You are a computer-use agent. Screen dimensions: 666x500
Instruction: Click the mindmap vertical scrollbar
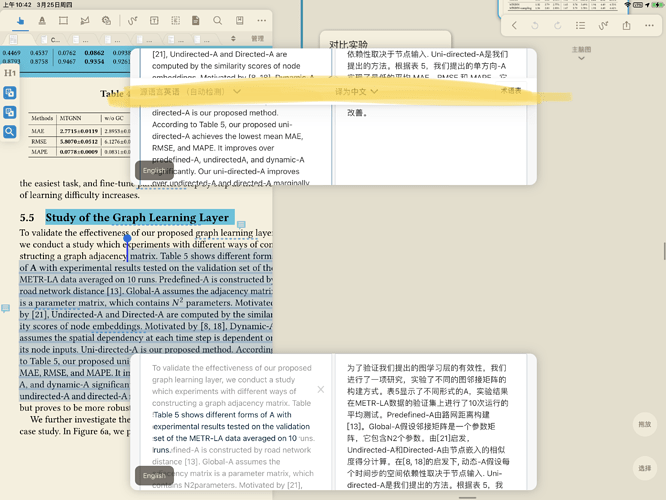pos(664,251)
